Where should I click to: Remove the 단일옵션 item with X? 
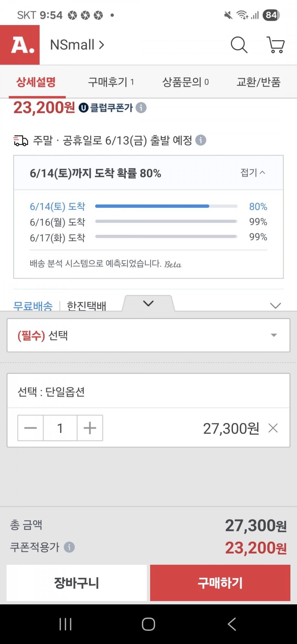(273, 428)
